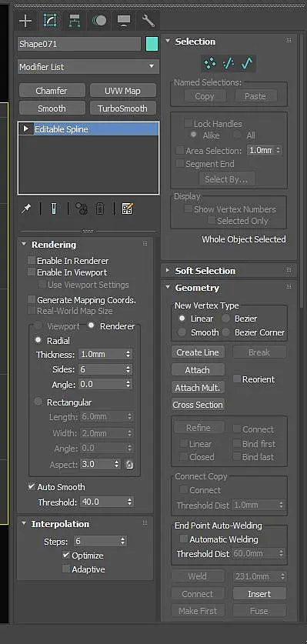
Task: Expand the Soft Selection rollout
Action: click(168, 270)
